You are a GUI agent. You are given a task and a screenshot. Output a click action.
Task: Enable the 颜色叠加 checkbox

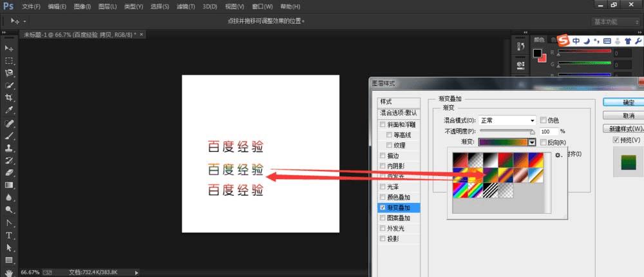[x=383, y=197]
